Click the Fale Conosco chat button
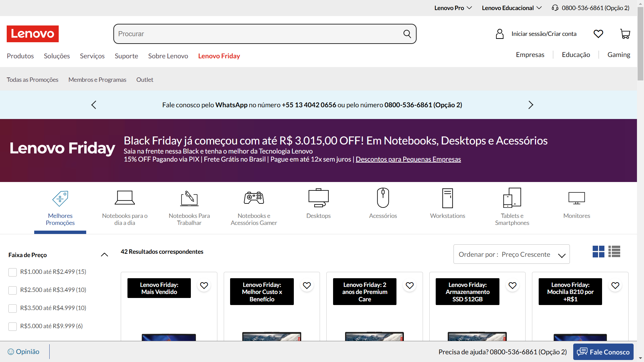Viewport: 644px width, 362px height. [603, 352]
